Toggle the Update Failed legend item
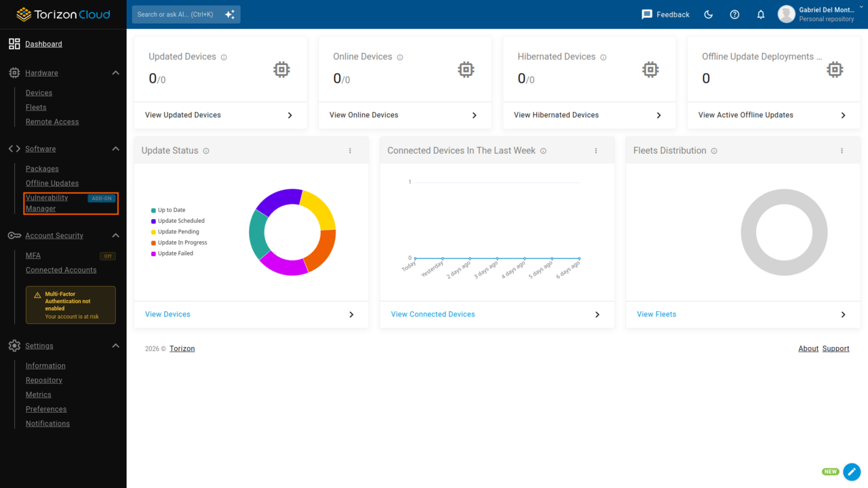 [x=172, y=253]
